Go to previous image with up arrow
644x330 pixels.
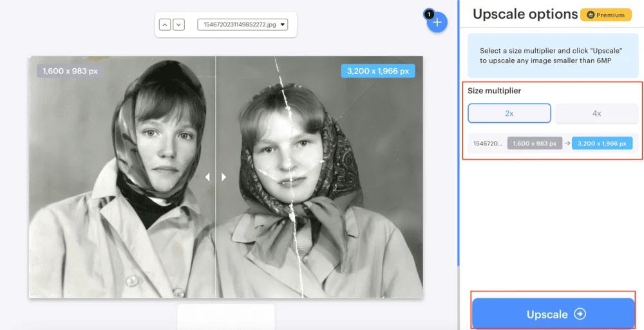[x=165, y=24]
